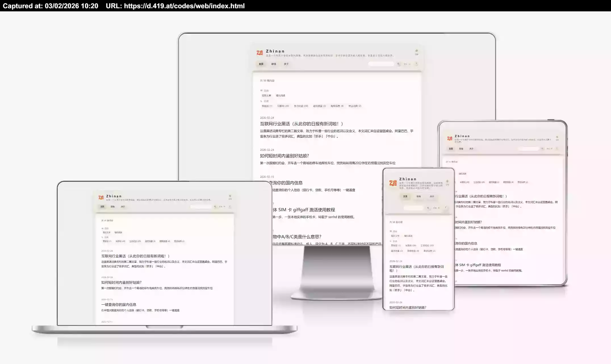Click the Zhinan logo on the tablet screen
The width and height of the screenshot is (611, 364).
click(450, 138)
